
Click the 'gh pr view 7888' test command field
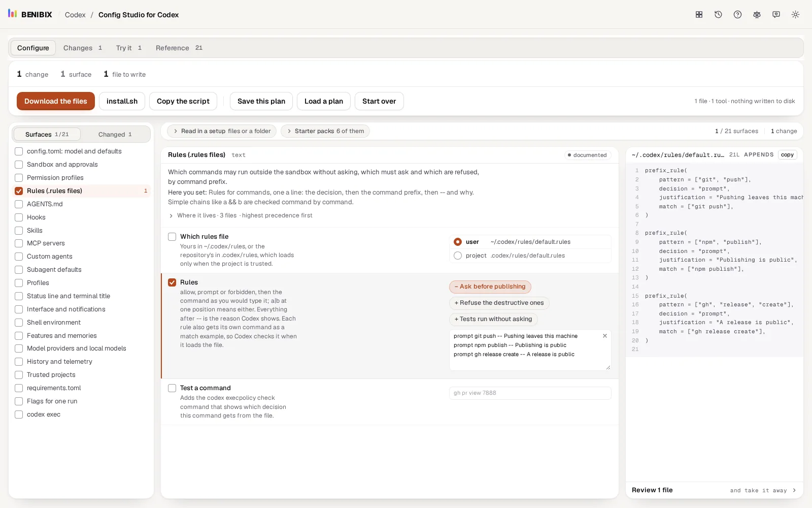pos(530,393)
